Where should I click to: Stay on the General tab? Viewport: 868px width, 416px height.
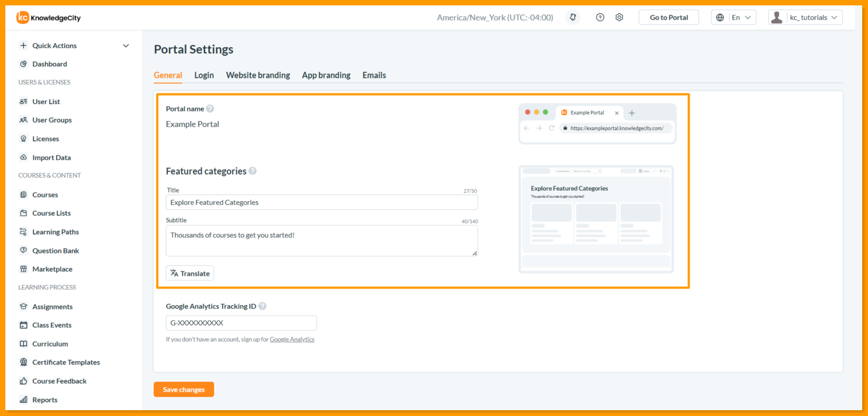coord(168,75)
